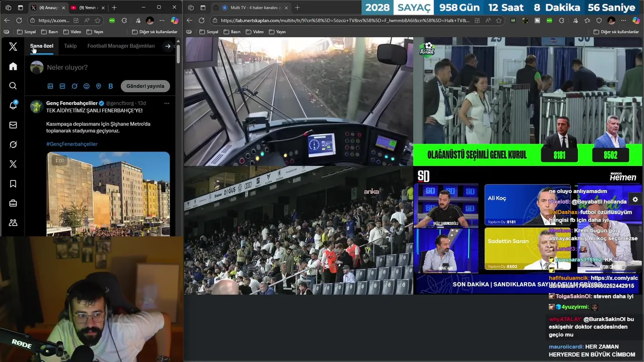Viewport: 644px width, 362px height.
Task: Open X Home from the sidebar
Action: click(x=13, y=66)
